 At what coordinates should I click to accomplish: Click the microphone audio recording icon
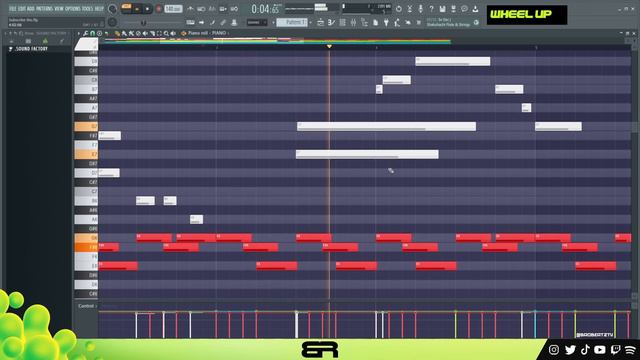[x=420, y=9]
